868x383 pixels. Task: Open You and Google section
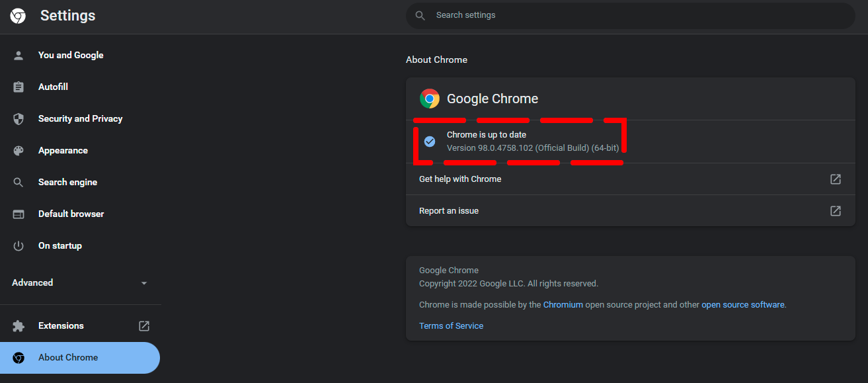click(71, 56)
